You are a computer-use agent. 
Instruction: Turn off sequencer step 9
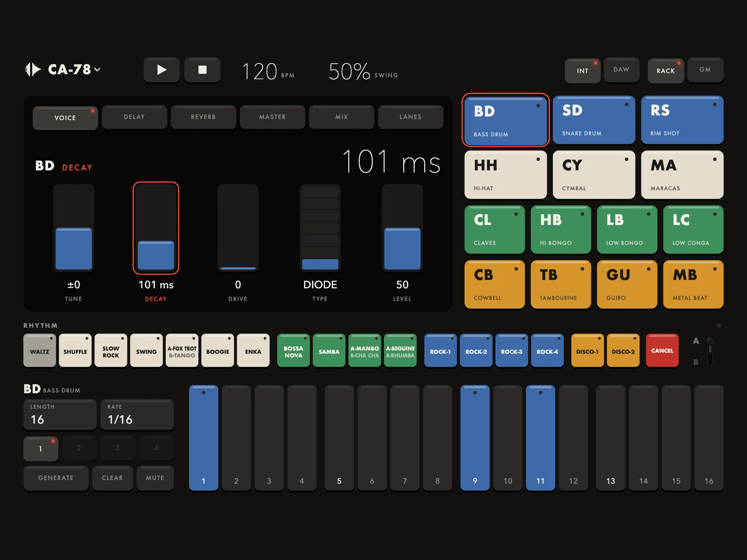click(475, 438)
